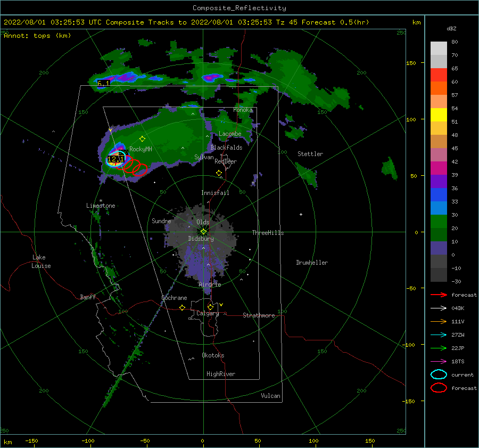Click the white 04DK arrow legend icon

tap(439, 308)
